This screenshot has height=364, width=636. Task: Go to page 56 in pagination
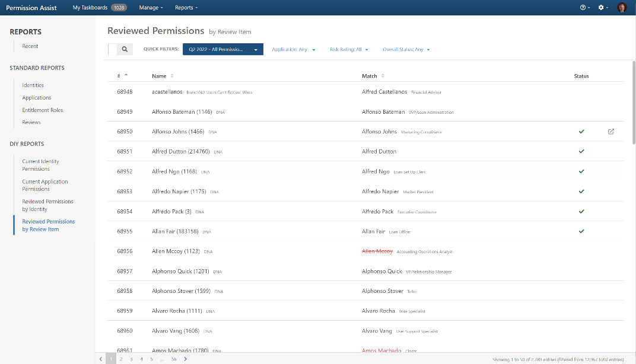[174, 359]
